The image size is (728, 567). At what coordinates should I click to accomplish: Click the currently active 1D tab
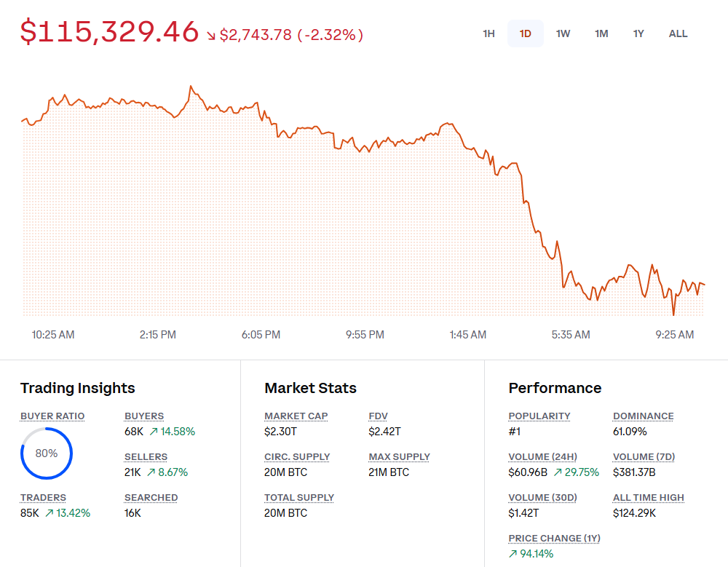click(526, 33)
